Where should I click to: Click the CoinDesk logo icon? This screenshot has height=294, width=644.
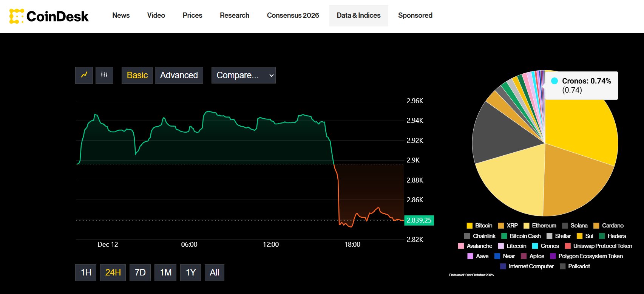tap(17, 16)
